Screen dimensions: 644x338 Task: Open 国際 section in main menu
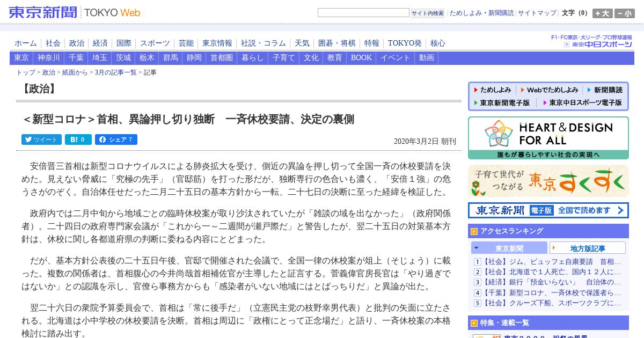coord(124,43)
